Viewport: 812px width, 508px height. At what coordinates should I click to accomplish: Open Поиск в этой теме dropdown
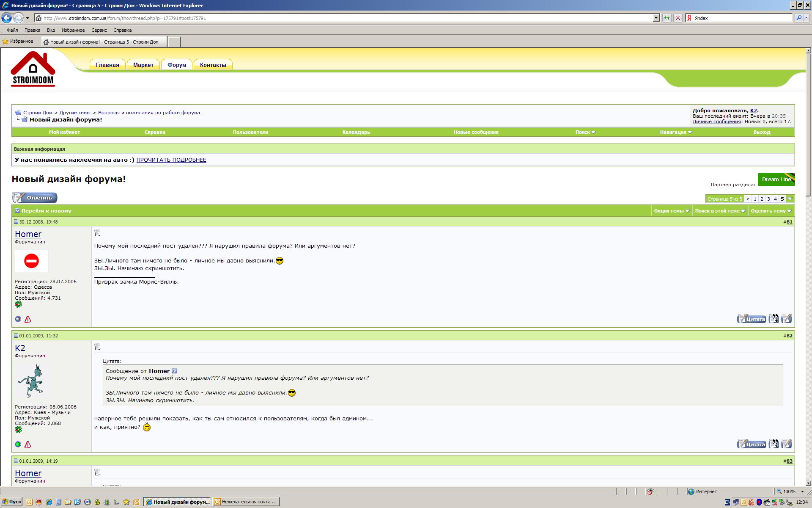[x=720, y=211]
